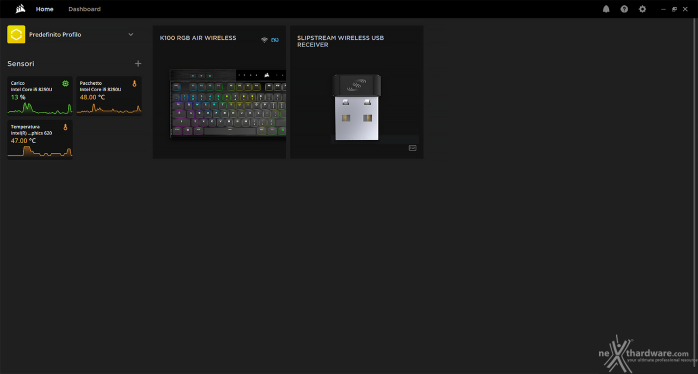
Task: Switch to the Dashboard tab
Action: 85,9
